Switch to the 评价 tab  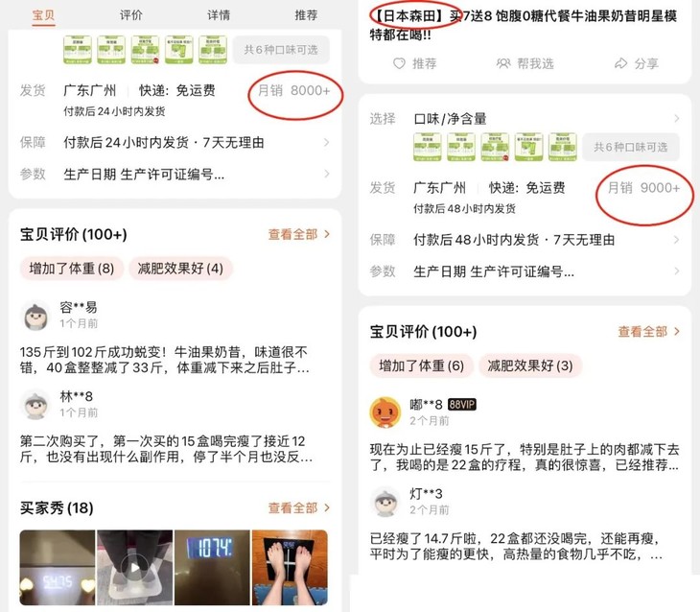(x=130, y=15)
